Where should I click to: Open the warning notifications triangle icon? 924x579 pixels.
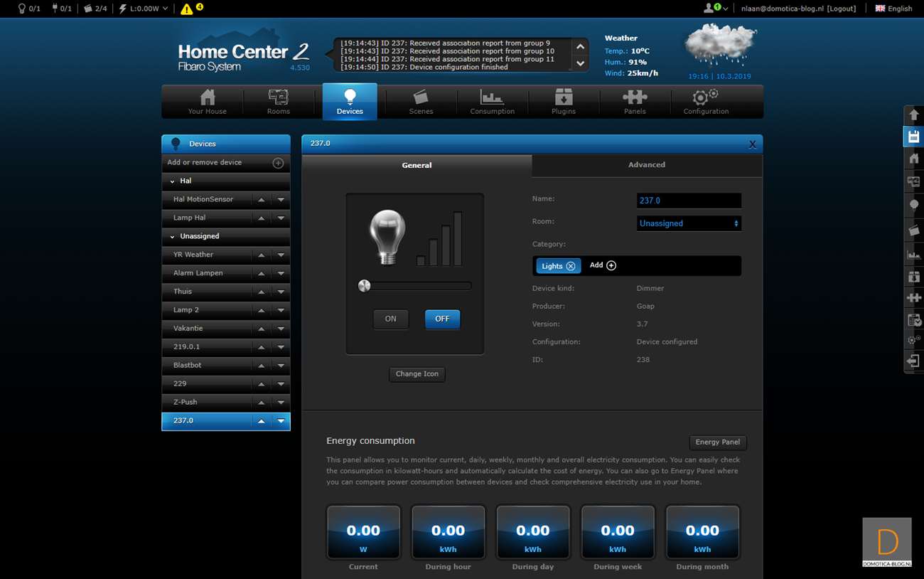point(187,9)
